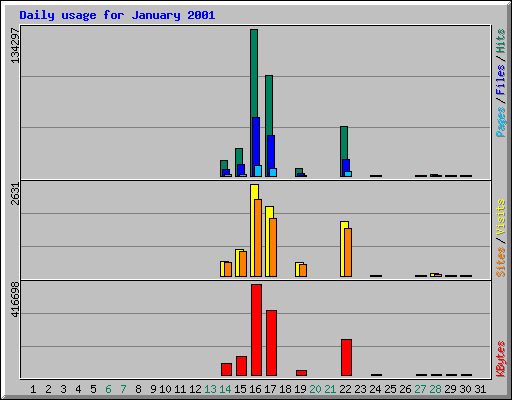Click the red KBytes legend label
This screenshot has height=400, width=512.
point(501,359)
